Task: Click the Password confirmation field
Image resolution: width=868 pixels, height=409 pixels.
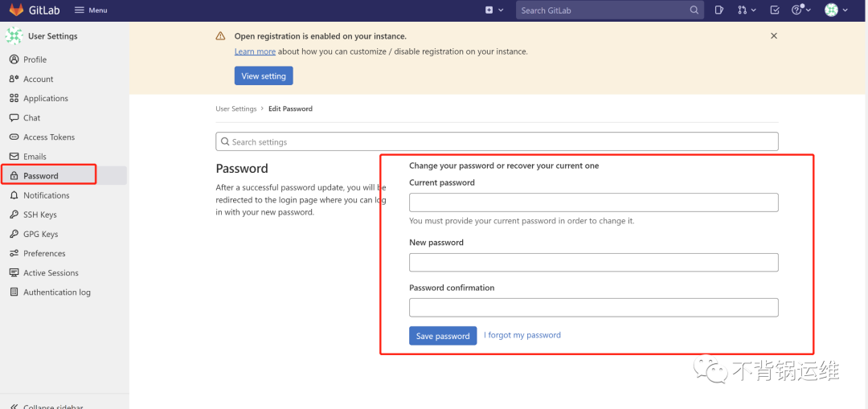Action: click(x=594, y=308)
